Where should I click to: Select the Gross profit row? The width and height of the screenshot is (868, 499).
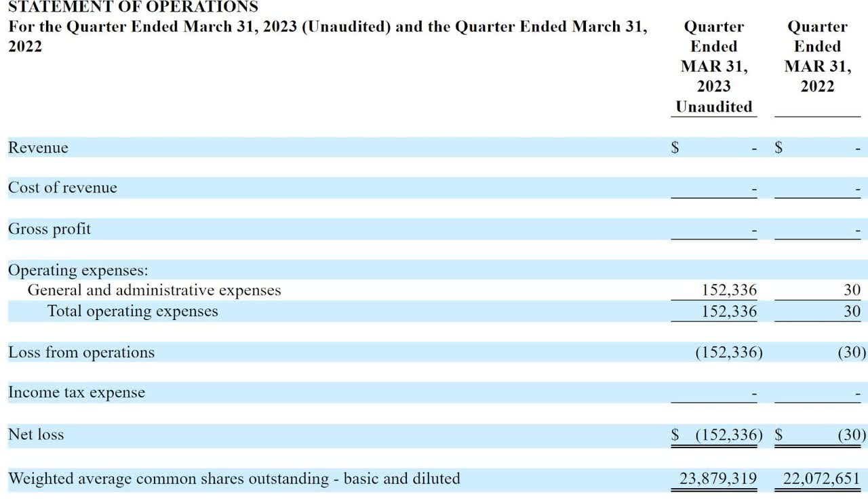[x=49, y=229]
